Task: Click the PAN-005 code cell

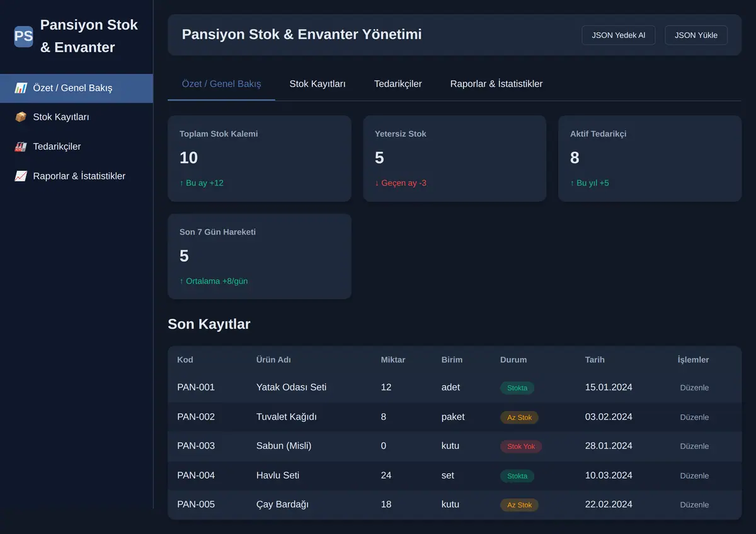Action: [196, 504]
